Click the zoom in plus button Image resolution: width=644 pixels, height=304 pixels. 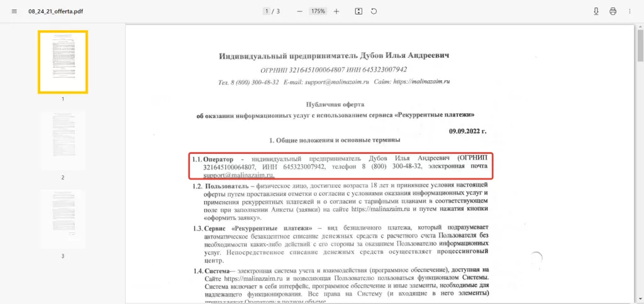pyautogui.click(x=336, y=11)
